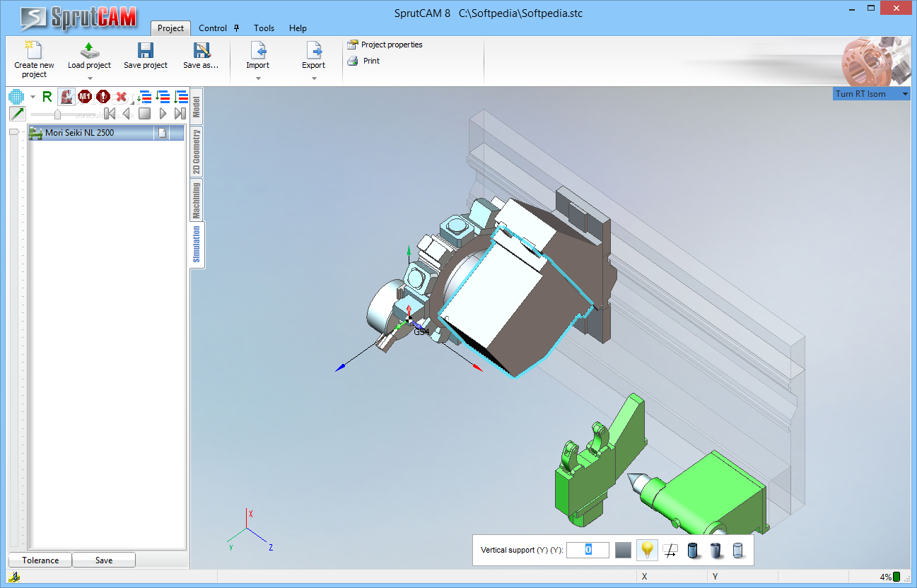Select the transparent cylinder icon

(738, 550)
